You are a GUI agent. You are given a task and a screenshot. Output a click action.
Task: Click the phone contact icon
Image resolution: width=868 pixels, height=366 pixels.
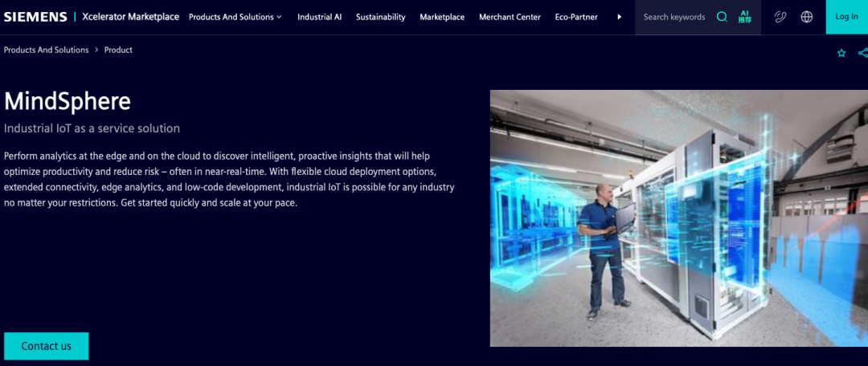click(x=780, y=17)
